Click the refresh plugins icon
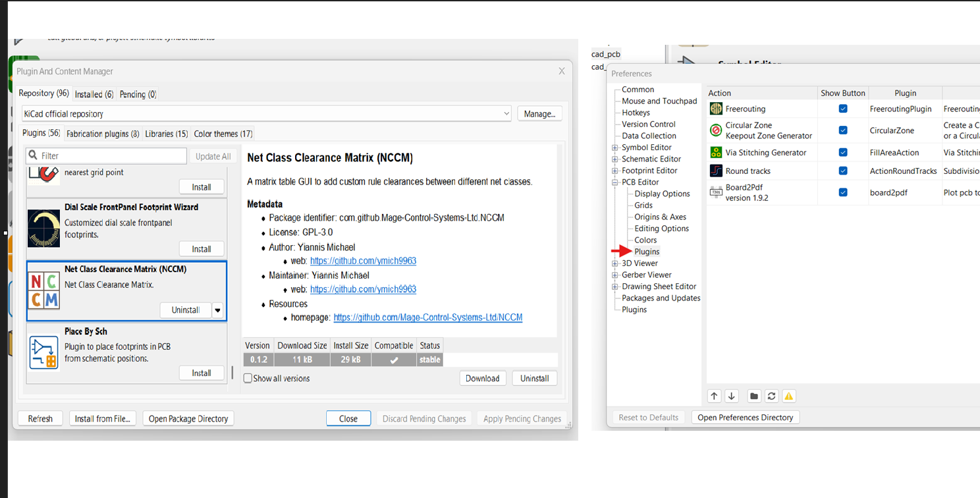980x498 pixels. pos(771,396)
